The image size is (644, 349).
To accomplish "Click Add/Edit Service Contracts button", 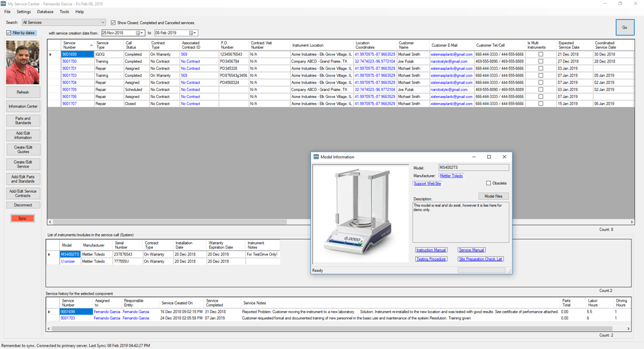I will pyautogui.click(x=23, y=193).
